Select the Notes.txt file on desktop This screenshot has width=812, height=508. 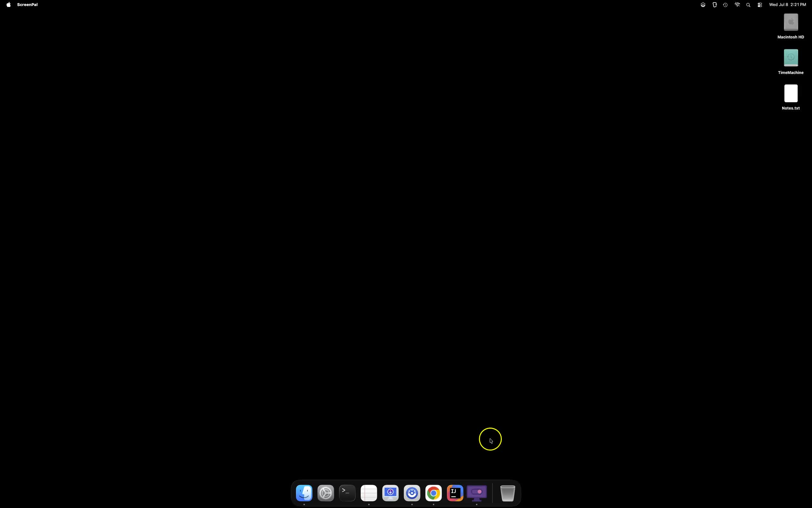[x=791, y=97]
